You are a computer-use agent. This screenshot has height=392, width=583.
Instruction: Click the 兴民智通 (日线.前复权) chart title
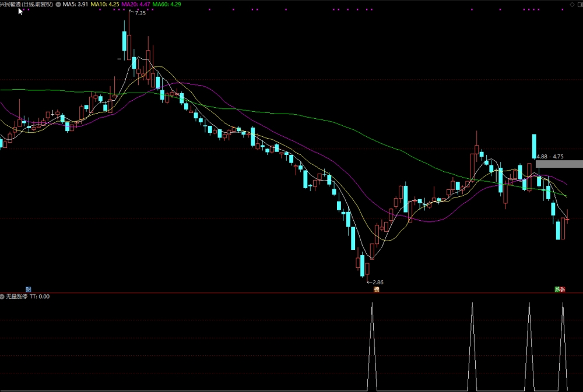point(27,5)
